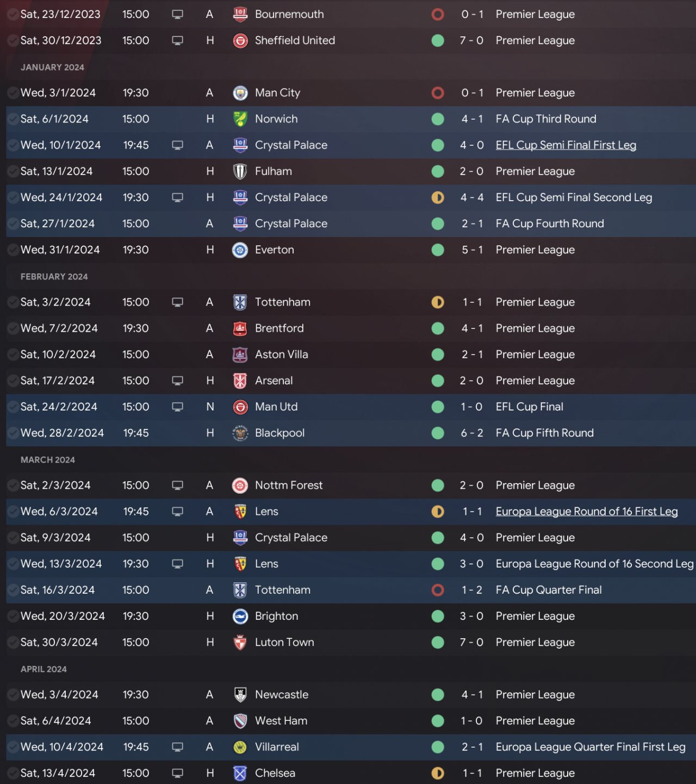Collapse the JANUARY 2024 month header
This screenshot has height=784, width=696.
point(52,67)
